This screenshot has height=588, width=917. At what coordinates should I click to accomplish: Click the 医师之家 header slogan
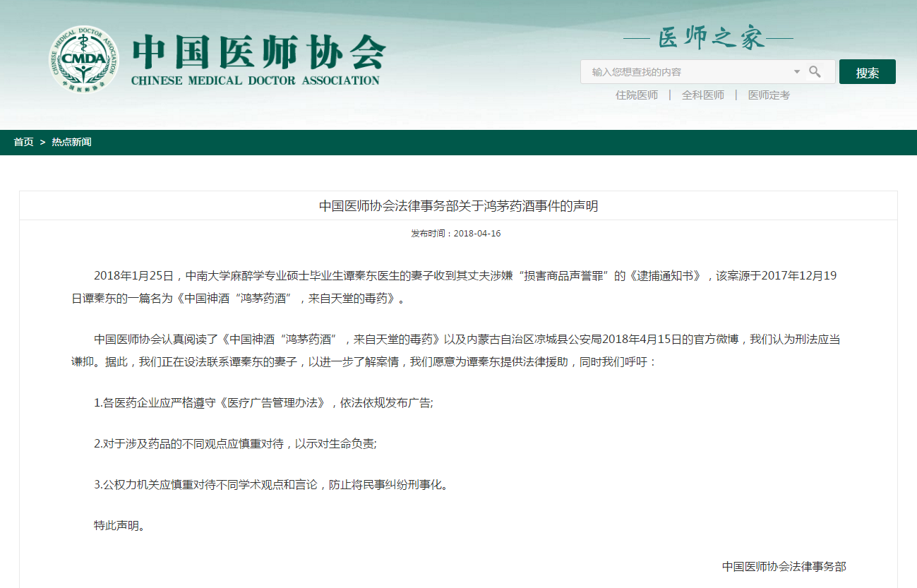click(x=711, y=38)
